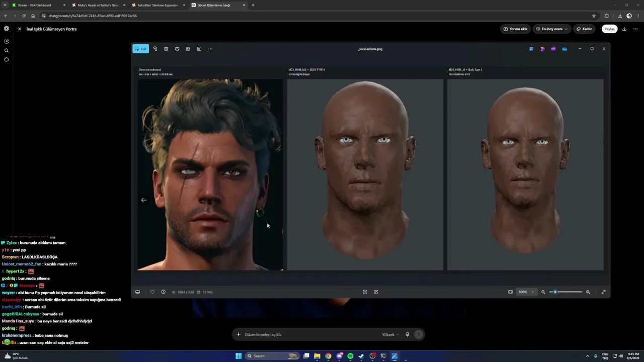This screenshot has height=362, width=644.
Task: Close the Teal Işıklı Gülümseyen Portre view
Action: [20, 29]
